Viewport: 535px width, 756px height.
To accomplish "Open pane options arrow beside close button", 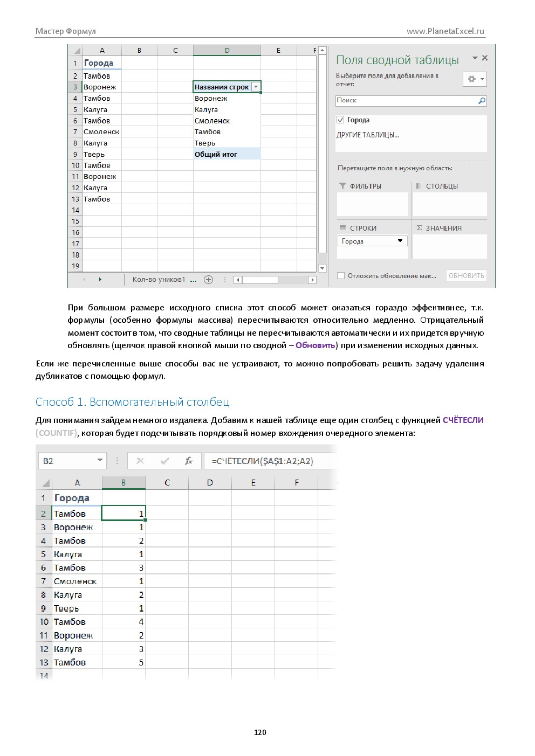I will [475, 58].
